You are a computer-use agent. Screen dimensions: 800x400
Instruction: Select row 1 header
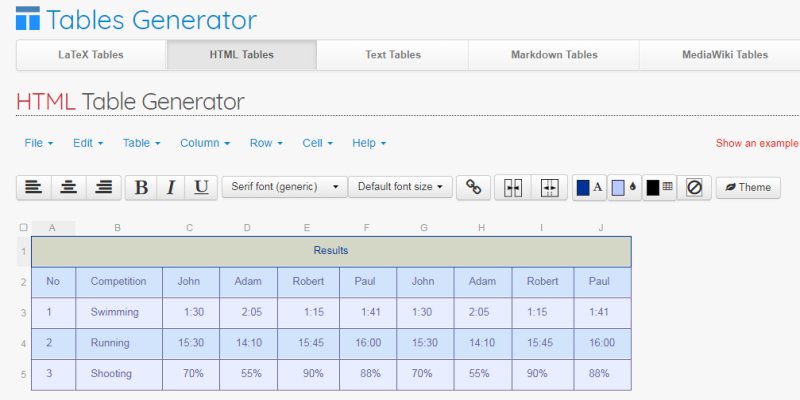pyautogui.click(x=23, y=251)
